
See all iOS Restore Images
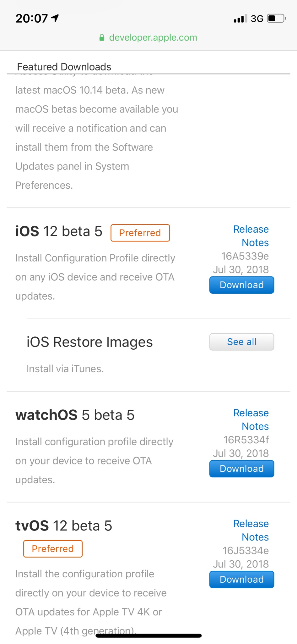click(241, 342)
